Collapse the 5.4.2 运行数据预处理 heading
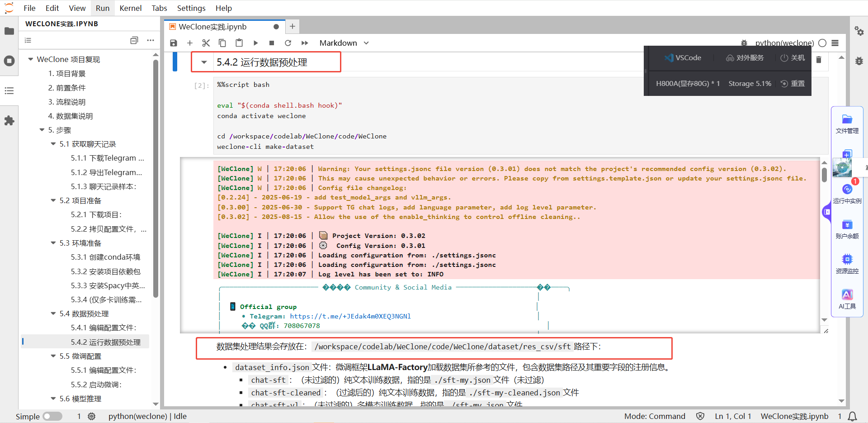This screenshot has height=423, width=868. (204, 62)
